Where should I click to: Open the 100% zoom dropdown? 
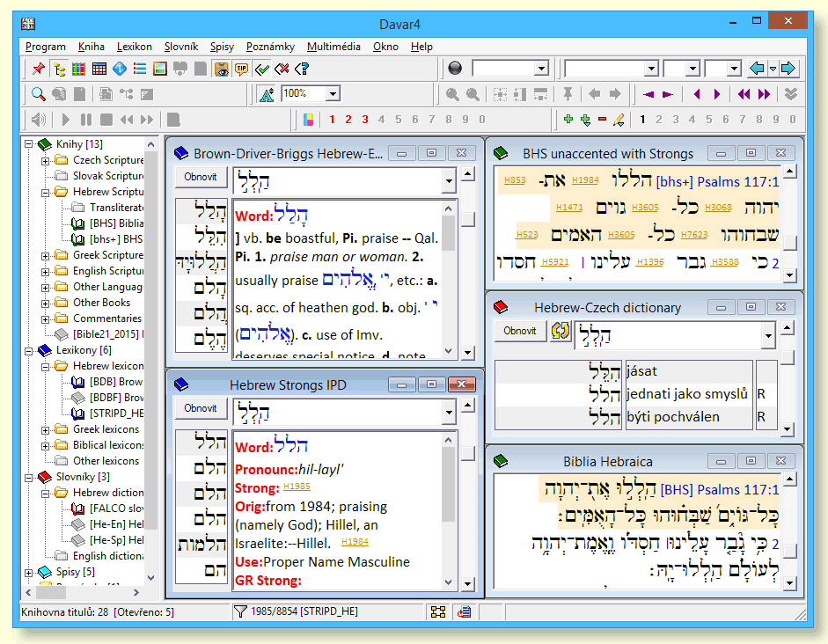333,94
